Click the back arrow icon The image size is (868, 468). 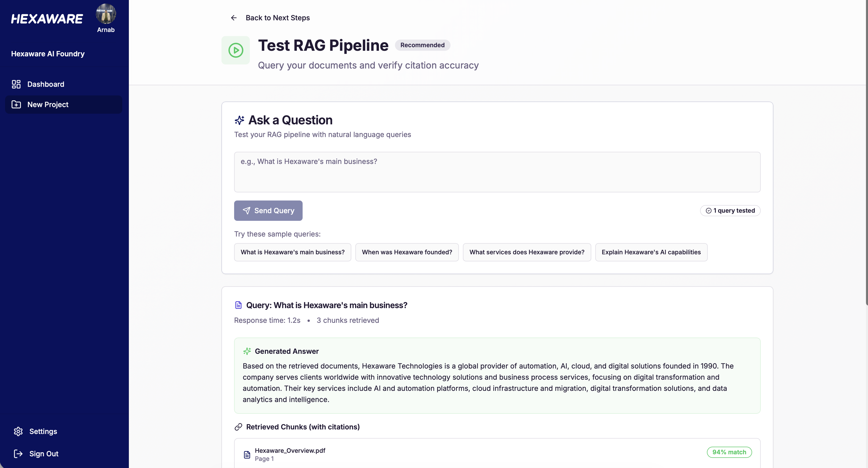[234, 18]
